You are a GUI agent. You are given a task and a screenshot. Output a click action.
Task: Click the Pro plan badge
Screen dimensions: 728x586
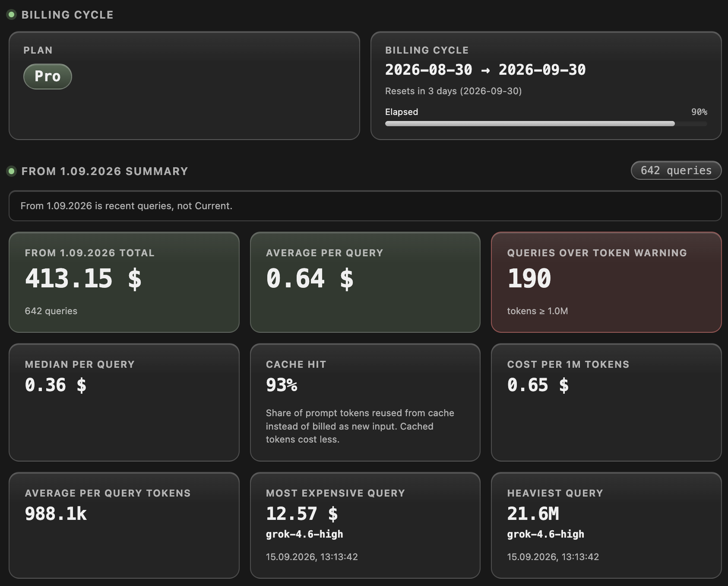tap(47, 76)
